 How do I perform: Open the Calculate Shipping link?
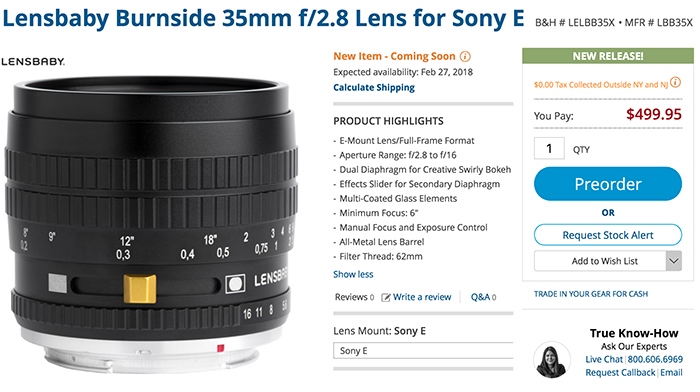(x=374, y=88)
